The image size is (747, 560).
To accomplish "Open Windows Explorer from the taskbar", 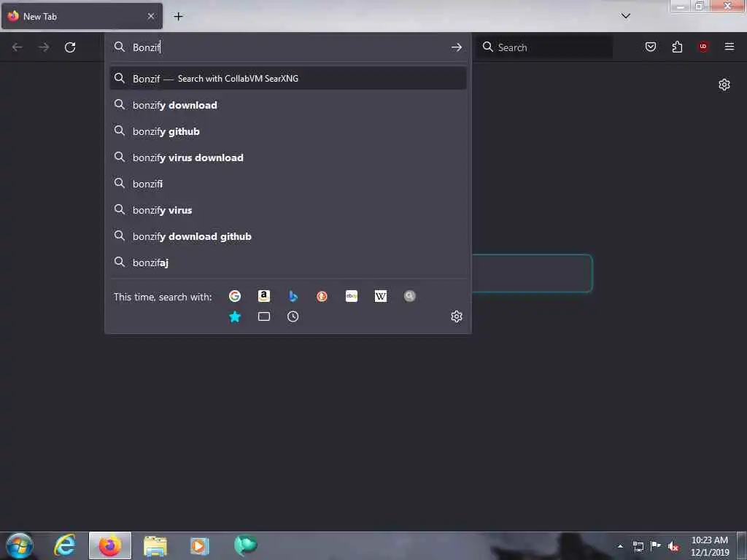I will (x=155, y=545).
